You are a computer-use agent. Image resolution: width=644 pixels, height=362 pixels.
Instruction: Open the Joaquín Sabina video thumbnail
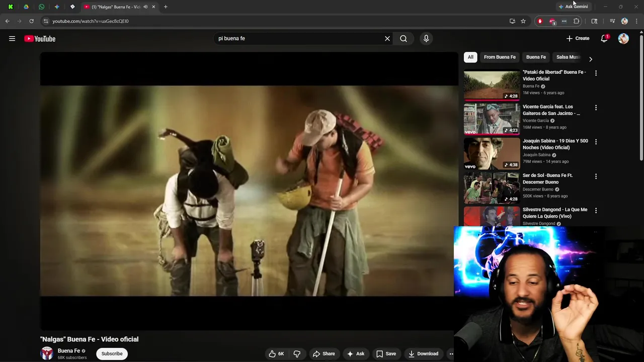coord(492,153)
